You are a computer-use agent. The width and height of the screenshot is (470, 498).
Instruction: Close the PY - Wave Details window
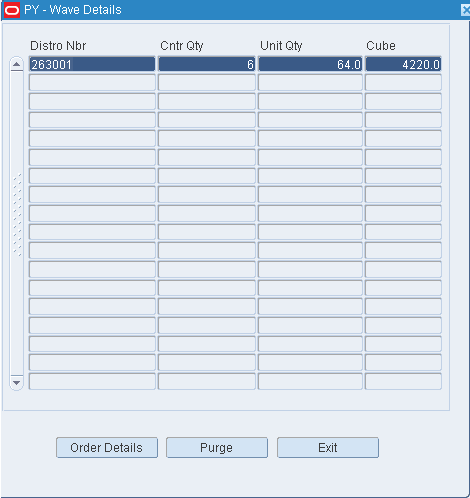coord(466,10)
